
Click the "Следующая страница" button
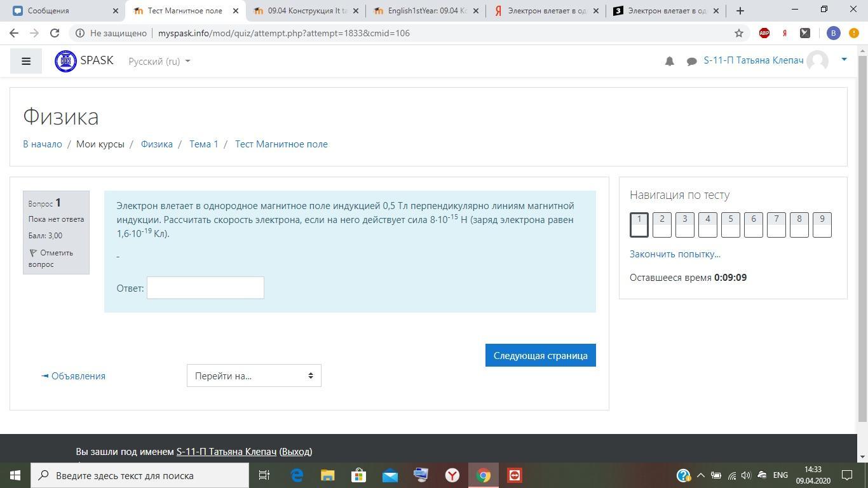click(540, 355)
